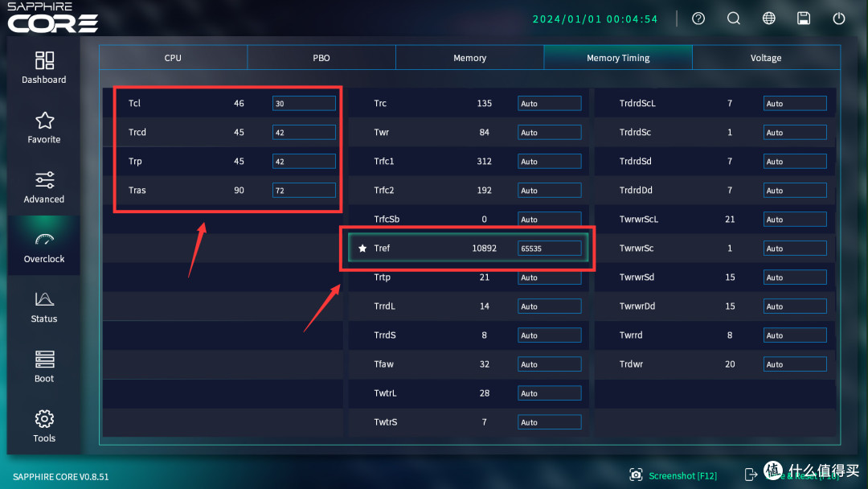The height and width of the screenshot is (489, 868).
Task: Click the Tref current value 10892
Action: tap(484, 248)
